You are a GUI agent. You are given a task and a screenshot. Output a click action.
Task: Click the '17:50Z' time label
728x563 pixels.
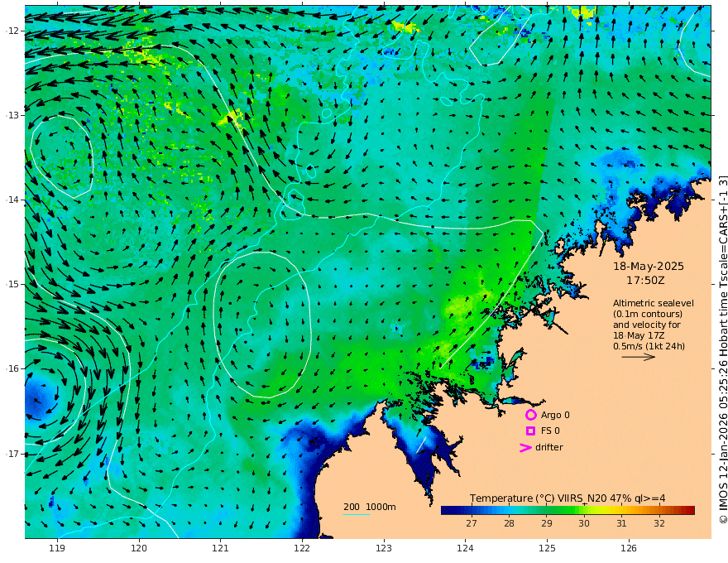coord(645,281)
